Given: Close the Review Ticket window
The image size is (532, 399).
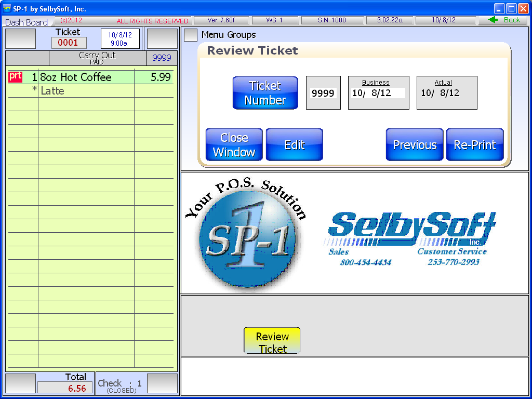Looking at the screenshot, I should pyautogui.click(x=234, y=144).
